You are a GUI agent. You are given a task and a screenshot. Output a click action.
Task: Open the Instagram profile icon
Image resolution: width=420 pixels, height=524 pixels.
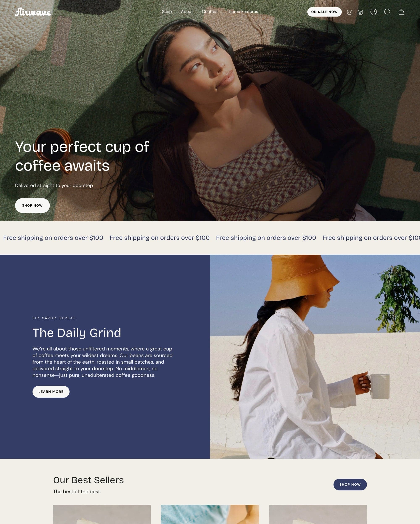click(x=349, y=12)
